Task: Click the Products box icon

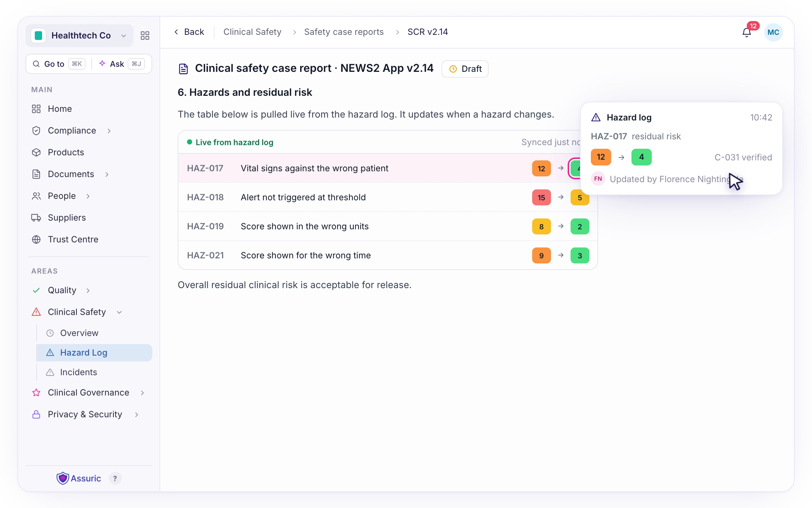Action: pyautogui.click(x=36, y=152)
